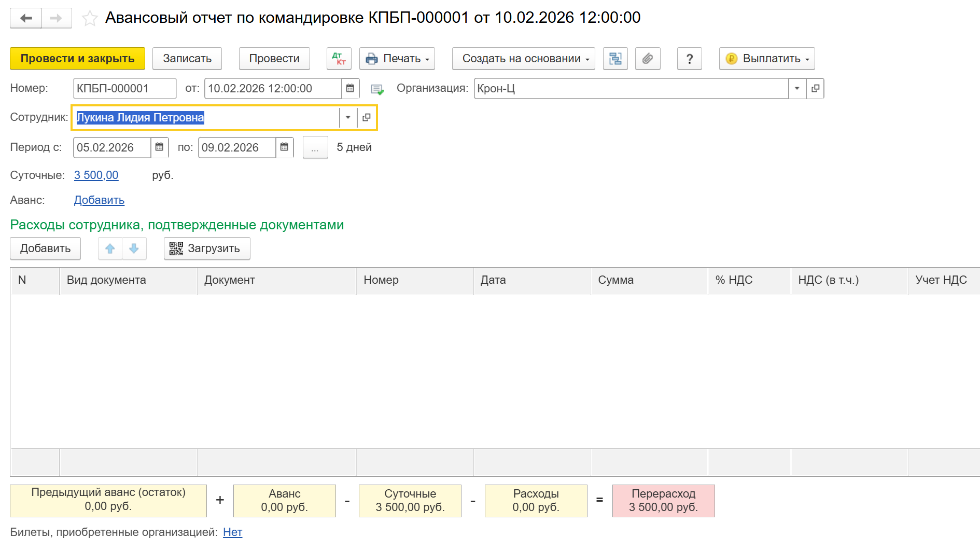The height and width of the screenshot is (551, 980).
Task: Move row down with blue down arrow
Action: coord(134,249)
